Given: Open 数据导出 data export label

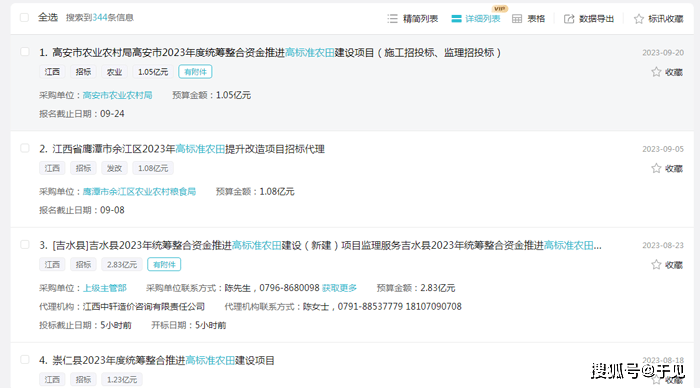Looking at the screenshot, I should point(596,19).
